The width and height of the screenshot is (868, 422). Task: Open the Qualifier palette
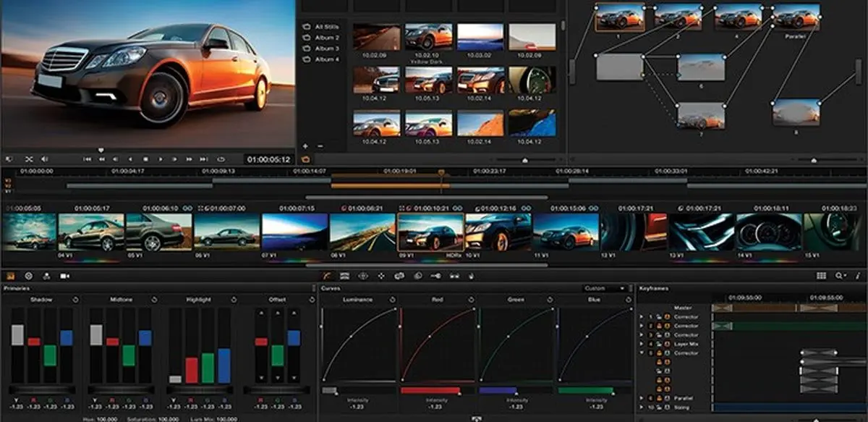[363, 276]
